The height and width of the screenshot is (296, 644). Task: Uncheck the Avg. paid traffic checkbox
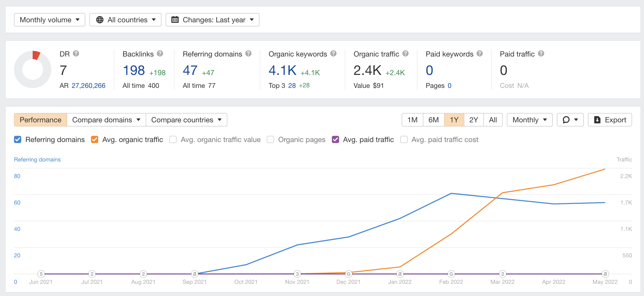[x=335, y=139]
